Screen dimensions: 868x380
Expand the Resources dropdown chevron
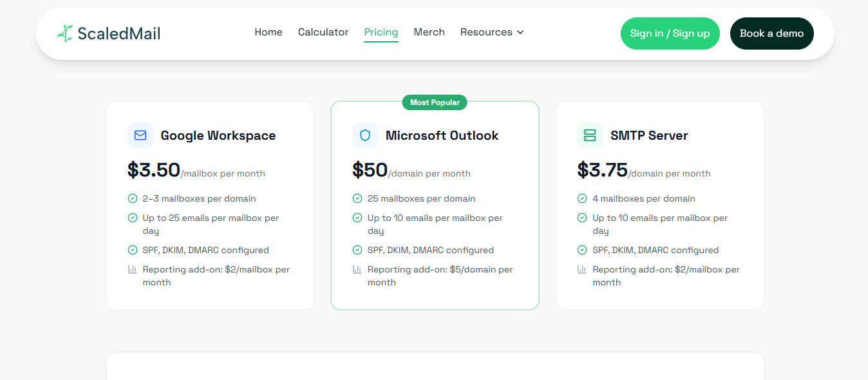[x=520, y=32]
